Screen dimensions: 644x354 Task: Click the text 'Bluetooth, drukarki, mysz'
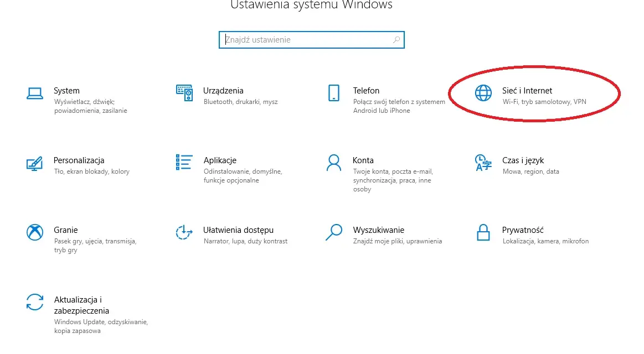pos(241,102)
